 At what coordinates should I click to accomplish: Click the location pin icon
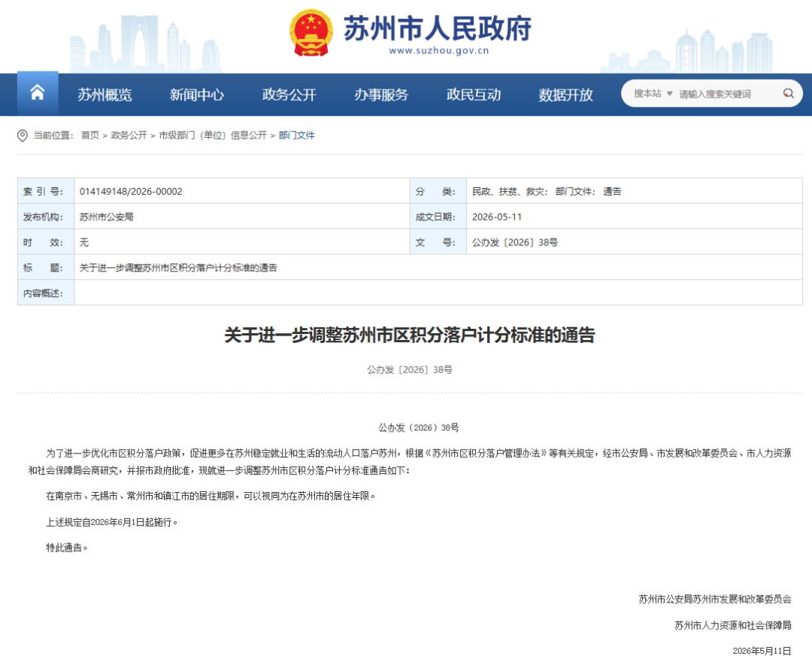point(23,135)
